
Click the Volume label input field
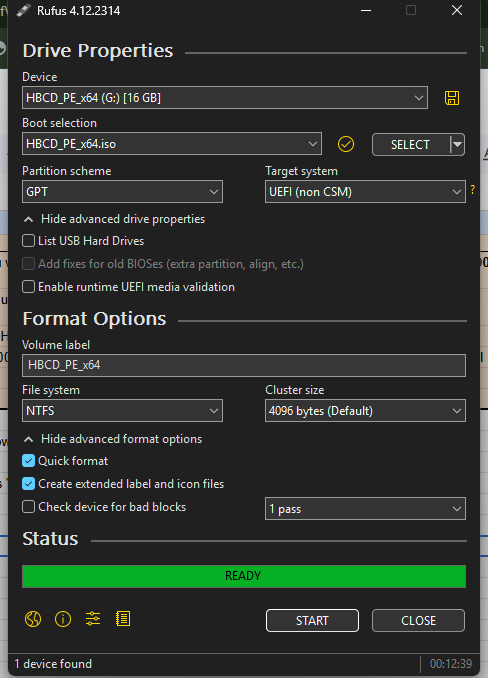tap(244, 365)
